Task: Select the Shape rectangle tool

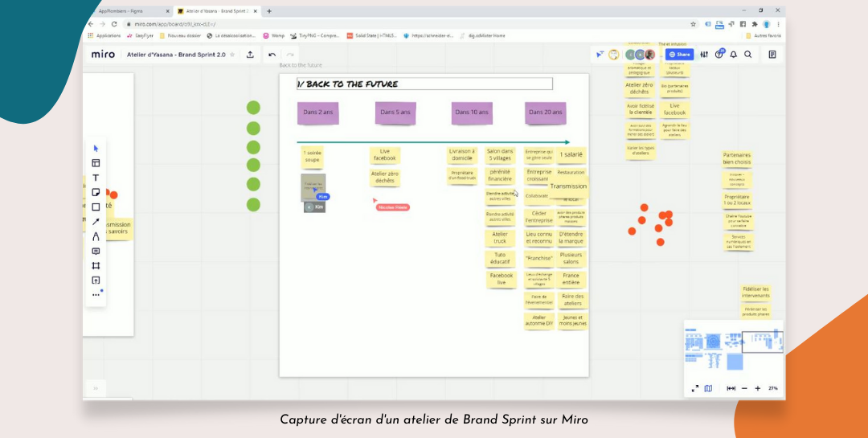Action: (x=96, y=207)
